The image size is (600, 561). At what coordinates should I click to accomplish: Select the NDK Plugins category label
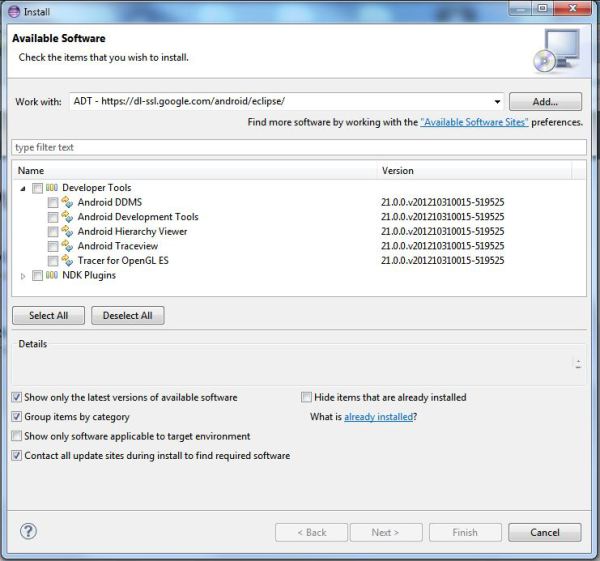[x=89, y=275]
